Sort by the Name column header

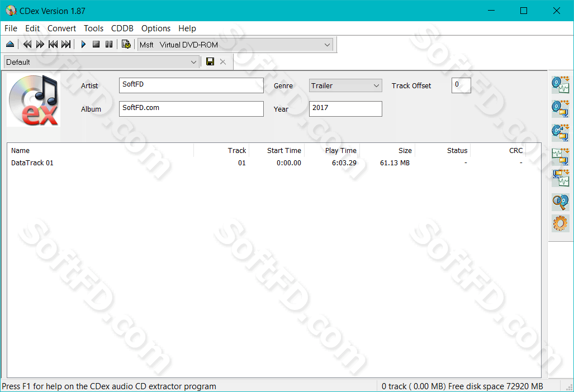click(100, 150)
